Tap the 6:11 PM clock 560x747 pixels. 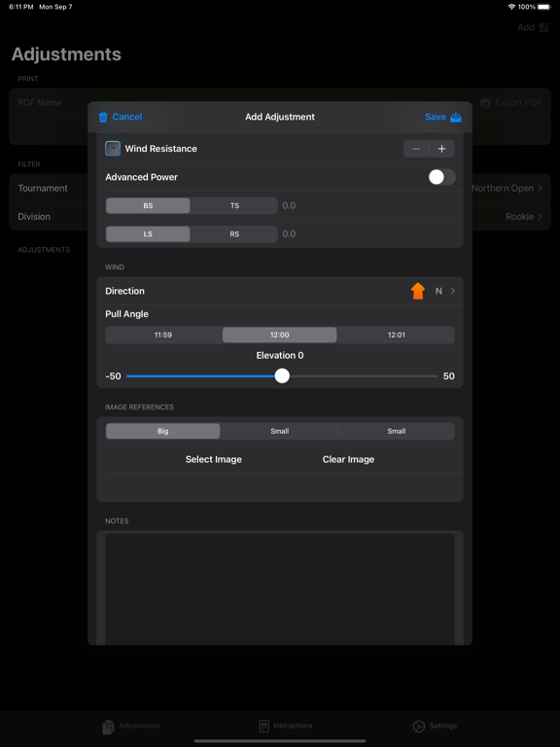pyautogui.click(x=20, y=7)
